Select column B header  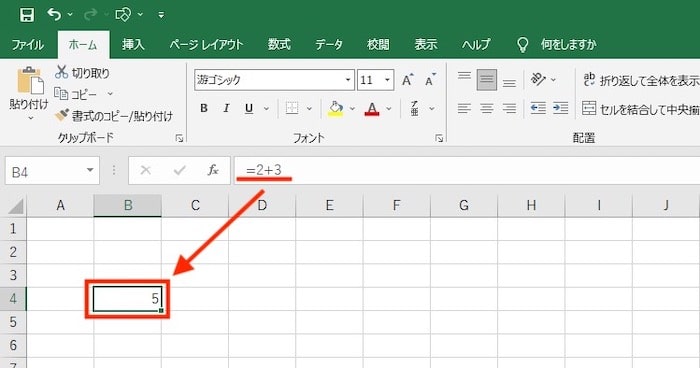pos(128,205)
